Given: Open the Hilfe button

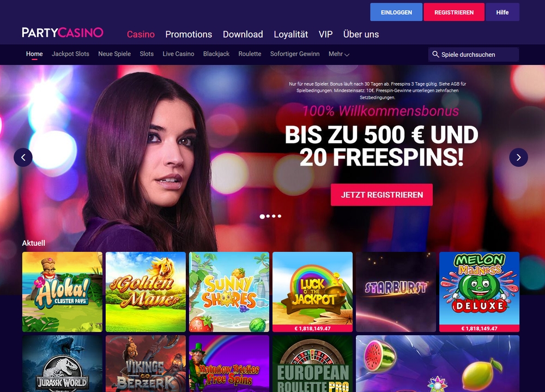Looking at the screenshot, I should point(502,12).
